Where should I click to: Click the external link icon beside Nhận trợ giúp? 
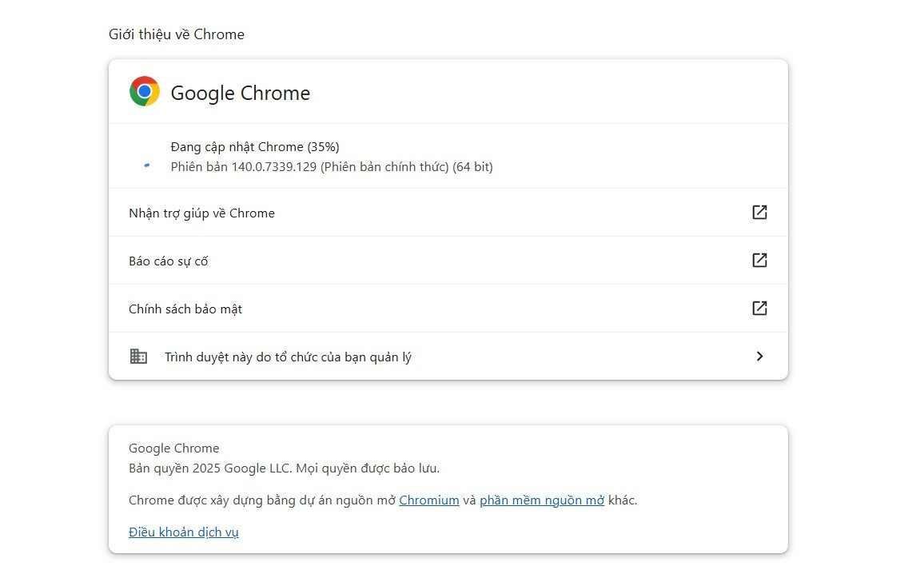coord(759,212)
